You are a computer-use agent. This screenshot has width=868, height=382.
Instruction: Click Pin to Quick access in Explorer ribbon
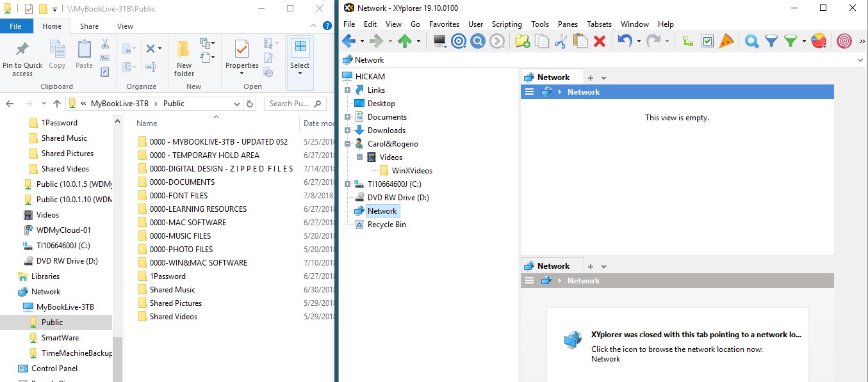(x=22, y=59)
